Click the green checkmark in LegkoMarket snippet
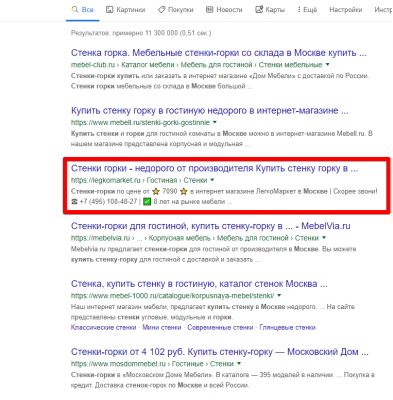The height and width of the screenshot is (400, 393). [147, 201]
